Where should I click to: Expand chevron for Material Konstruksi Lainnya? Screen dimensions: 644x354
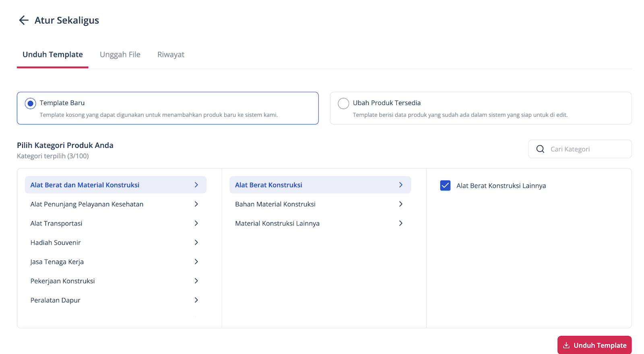click(401, 223)
